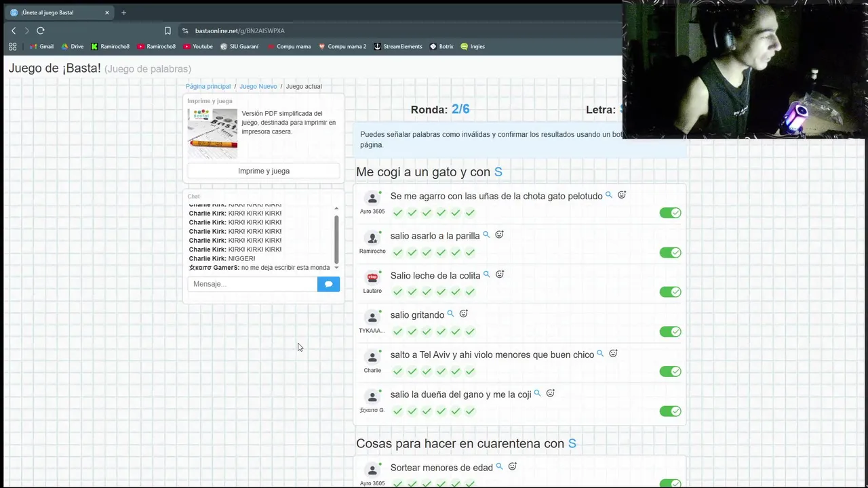
Task: Focus the 'Mensaje...' chat input
Action: coord(252,284)
